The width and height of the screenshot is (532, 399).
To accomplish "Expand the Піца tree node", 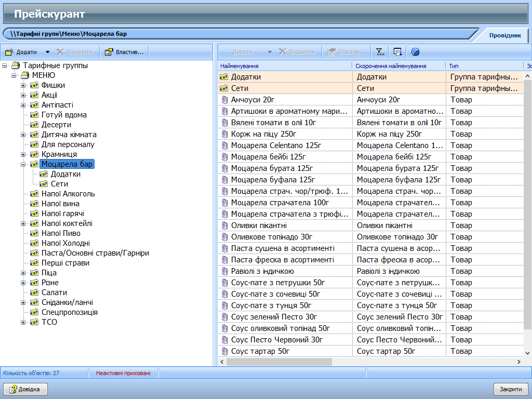I will [x=23, y=273].
